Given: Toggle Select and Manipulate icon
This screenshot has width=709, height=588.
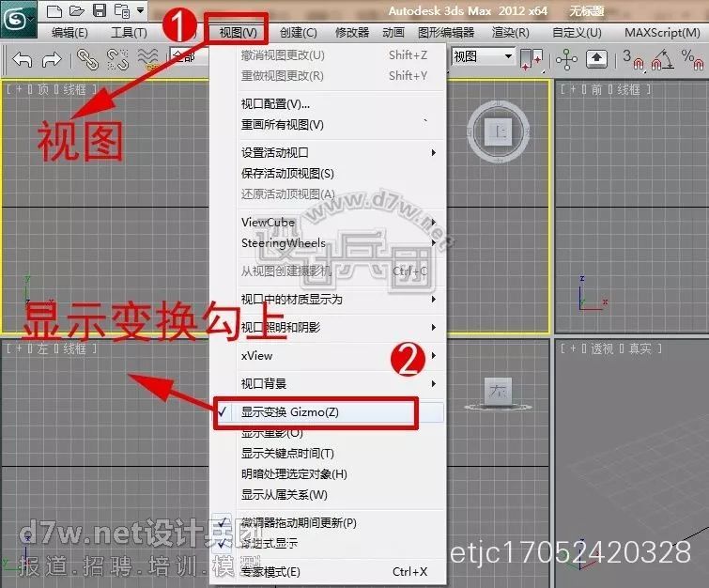Looking at the screenshot, I should click(566, 59).
